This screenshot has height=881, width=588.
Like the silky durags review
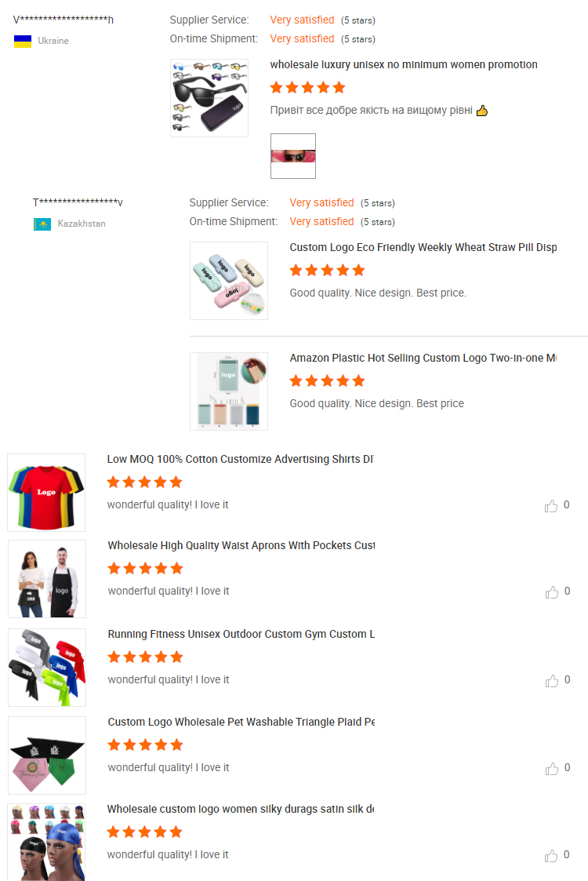coord(551,856)
